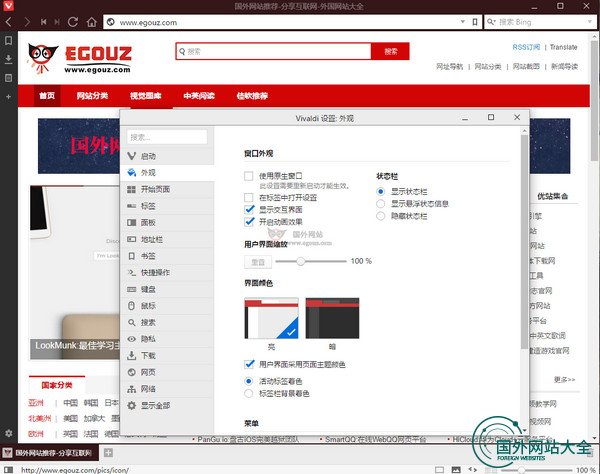Screen dimensions: 600x474
Task: Click status bar page zoom slider
Action: tap(536, 470)
